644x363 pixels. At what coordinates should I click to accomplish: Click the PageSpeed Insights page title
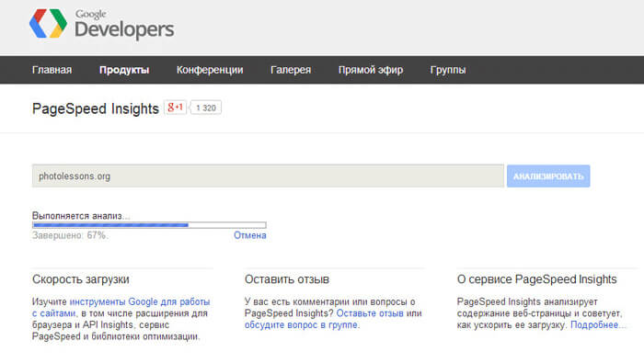[x=96, y=108]
